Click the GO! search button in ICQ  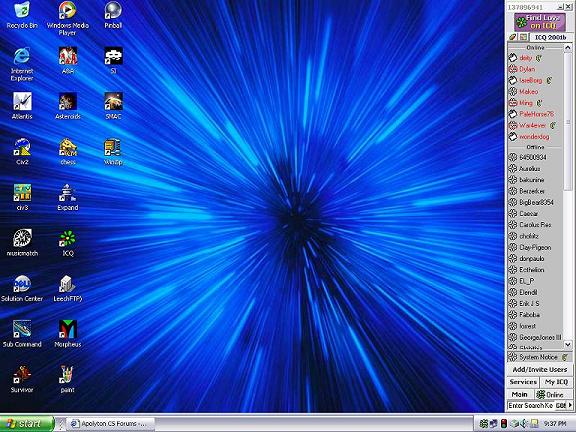[x=561, y=406]
